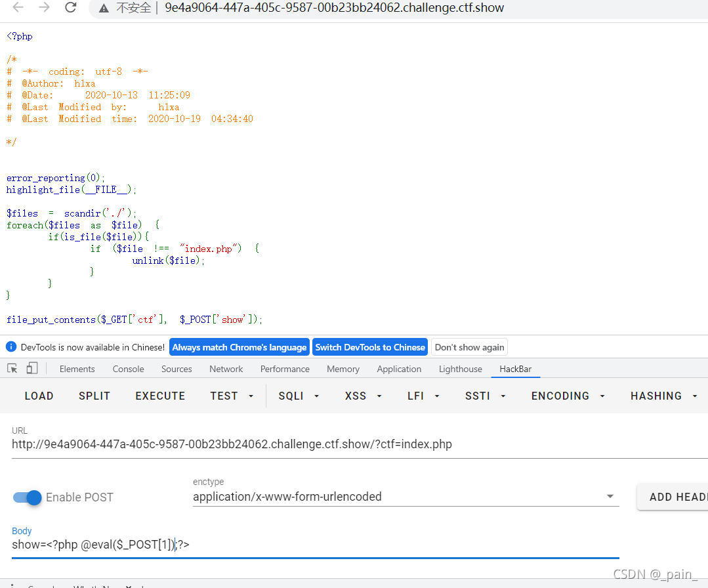Viewport: 708px width, 588px height.
Task: Click the @Author: h1xa comment line
Action: 51,83
